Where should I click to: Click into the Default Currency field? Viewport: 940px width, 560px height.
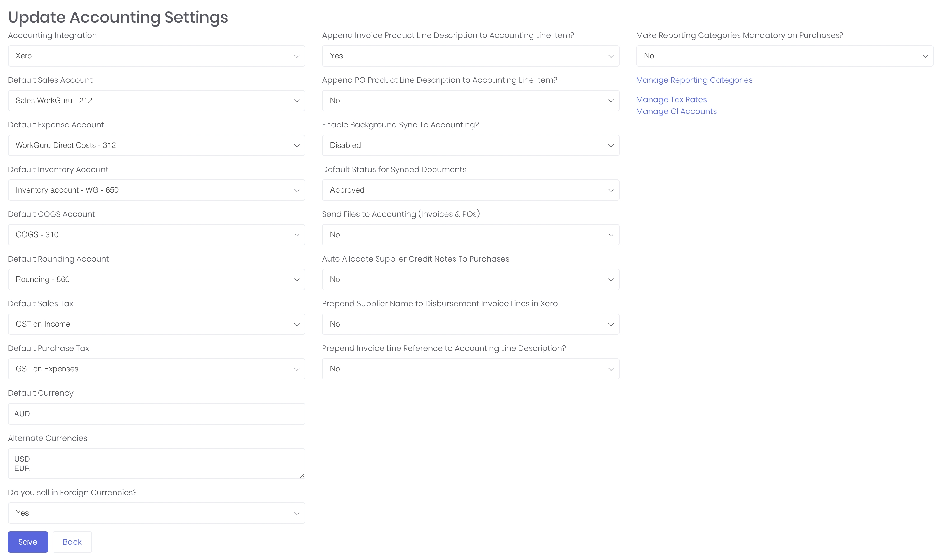[x=156, y=414]
